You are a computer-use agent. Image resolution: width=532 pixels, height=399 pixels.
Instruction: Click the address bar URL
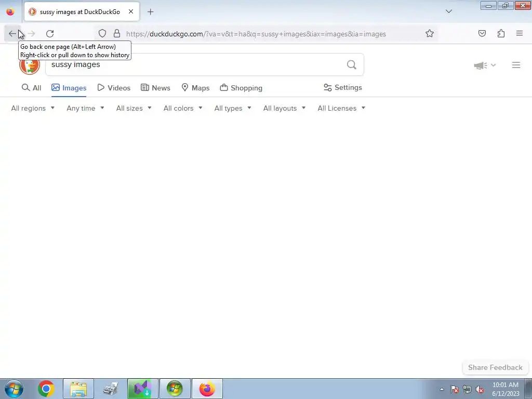pos(256,34)
